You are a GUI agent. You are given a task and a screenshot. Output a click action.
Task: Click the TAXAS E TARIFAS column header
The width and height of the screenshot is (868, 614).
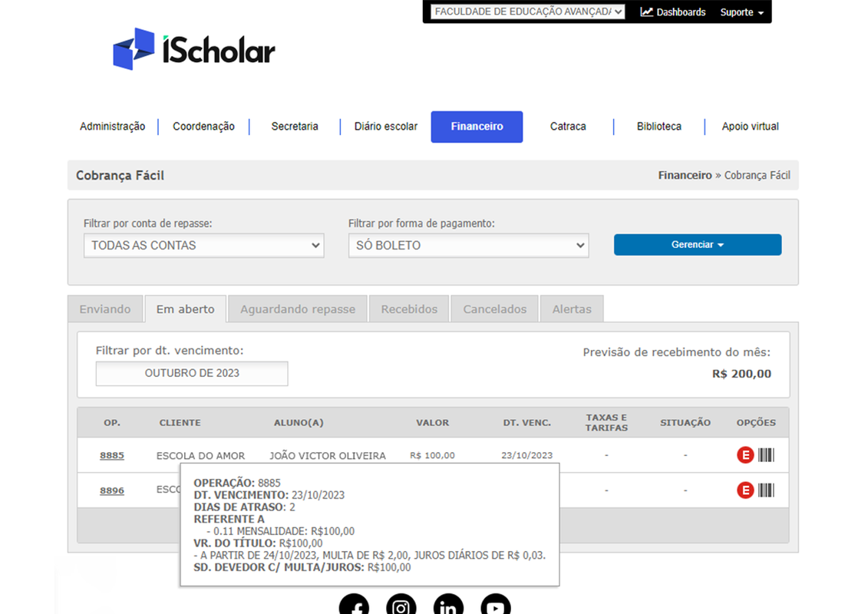click(x=607, y=422)
